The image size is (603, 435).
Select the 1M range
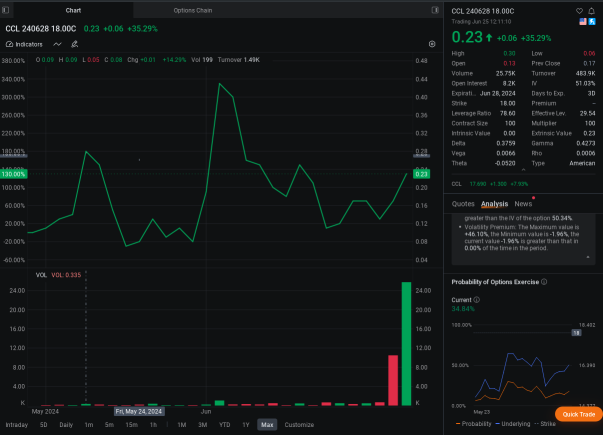pos(182,425)
